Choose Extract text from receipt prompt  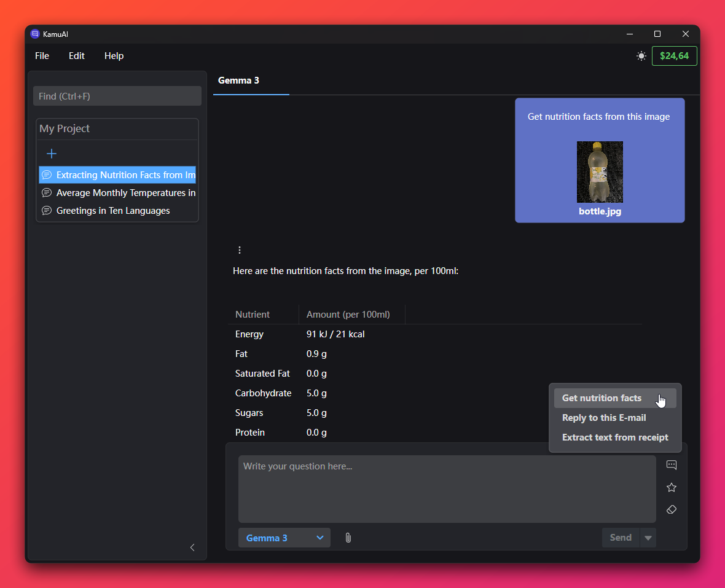coord(615,437)
